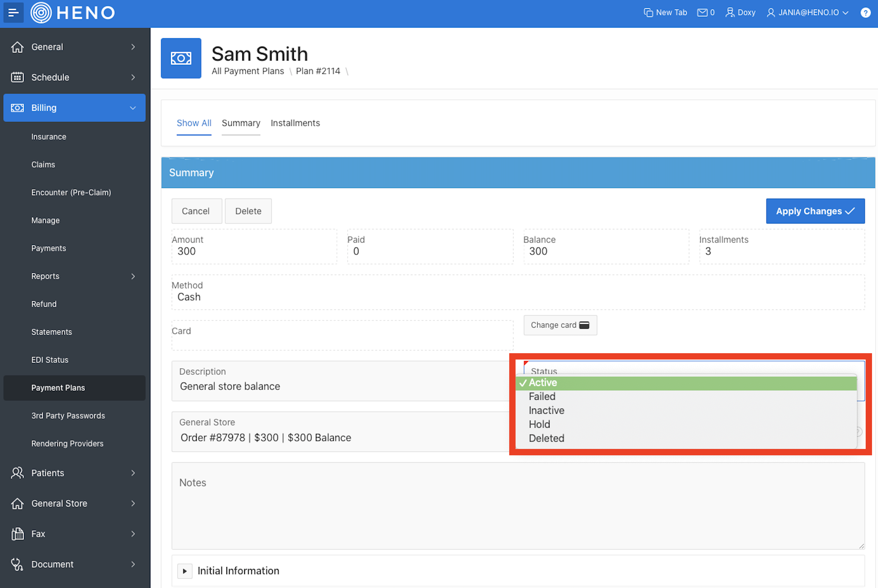Image resolution: width=878 pixels, height=588 pixels.
Task: Open the JANIA@HENO.IO user dropdown
Action: [x=808, y=12]
